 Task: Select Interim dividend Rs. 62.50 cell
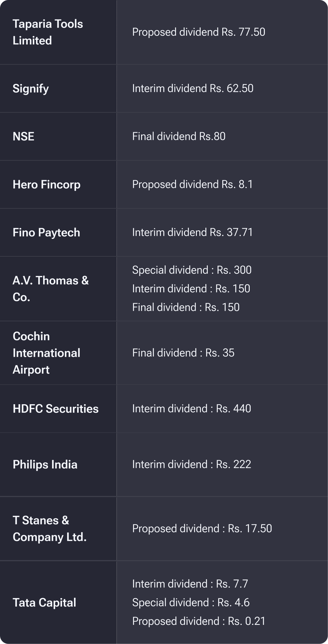(193, 88)
